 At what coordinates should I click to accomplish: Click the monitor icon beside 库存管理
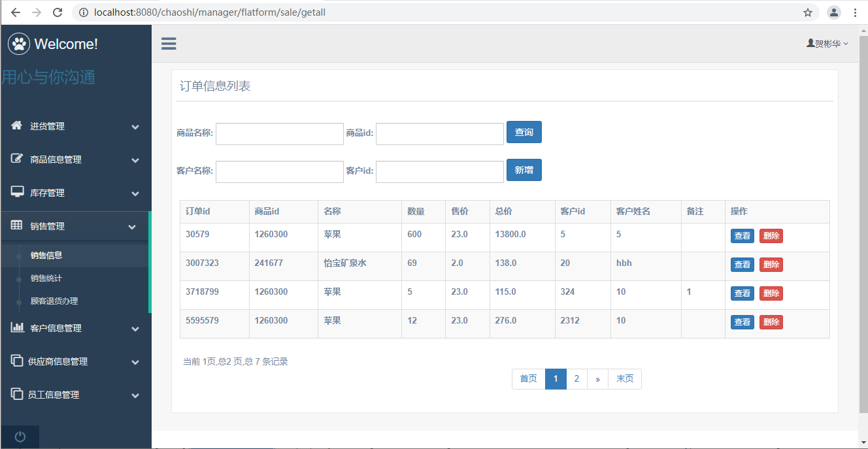tap(17, 192)
